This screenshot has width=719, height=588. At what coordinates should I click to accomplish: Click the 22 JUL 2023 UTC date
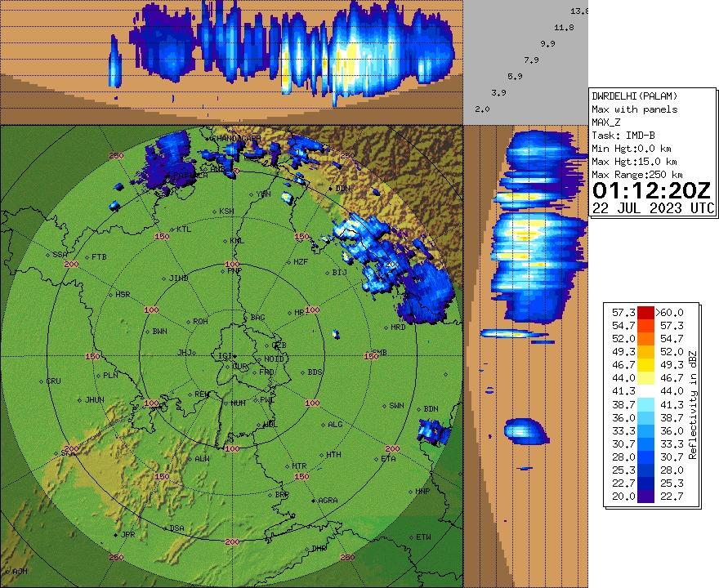653,208
